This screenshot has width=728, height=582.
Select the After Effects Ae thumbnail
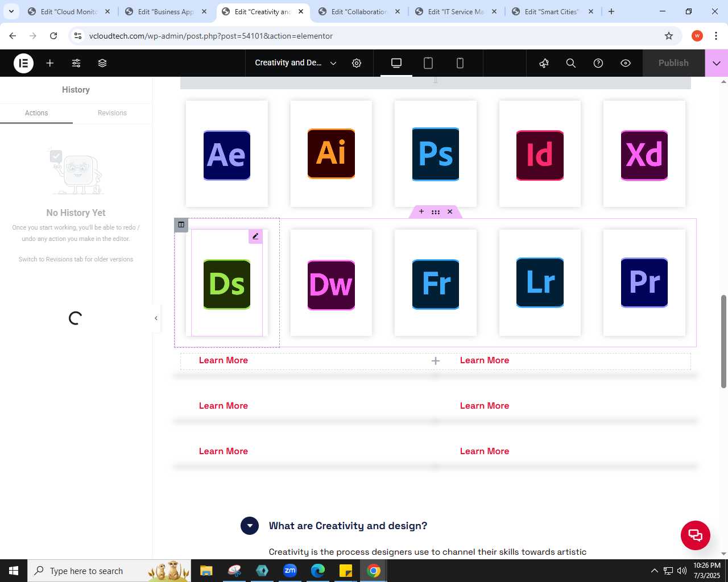227,155
